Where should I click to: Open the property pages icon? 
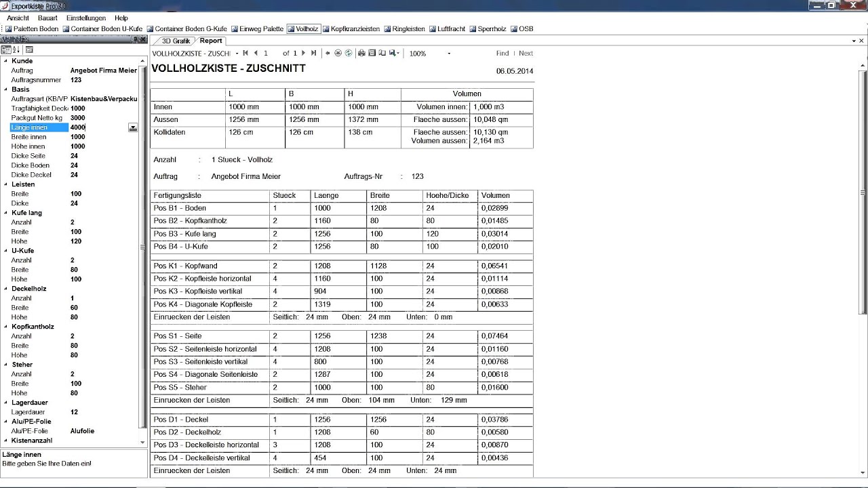[30, 49]
